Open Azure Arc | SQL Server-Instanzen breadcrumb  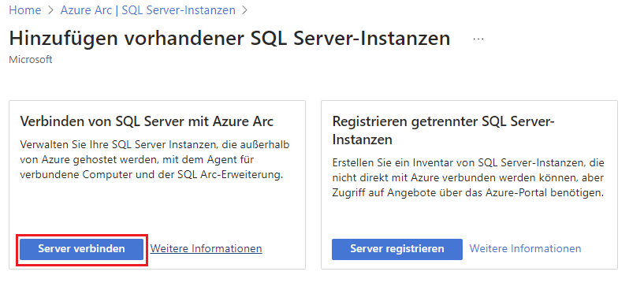click(x=148, y=10)
